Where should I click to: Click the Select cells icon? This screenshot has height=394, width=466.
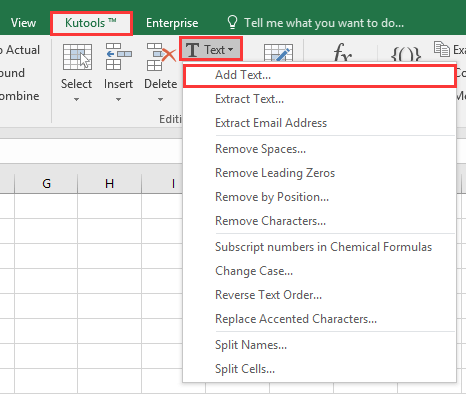pyautogui.click(x=77, y=57)
